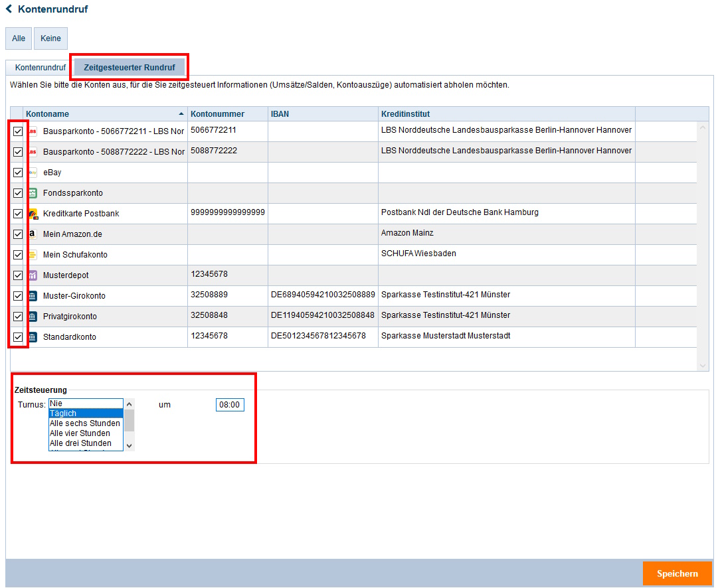Click the Fondssparkonto icon
This screenshot has height=588, width=716.
click(33, 193)
